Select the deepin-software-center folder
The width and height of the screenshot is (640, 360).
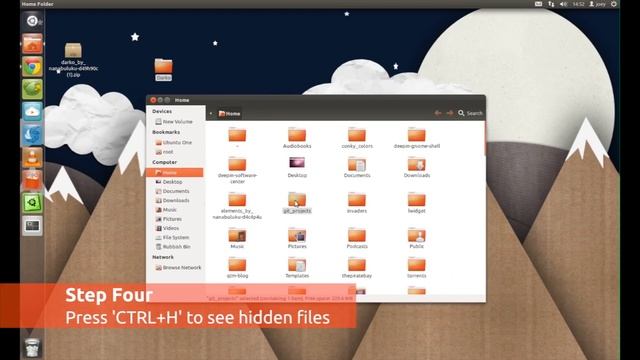click(237, 170)
